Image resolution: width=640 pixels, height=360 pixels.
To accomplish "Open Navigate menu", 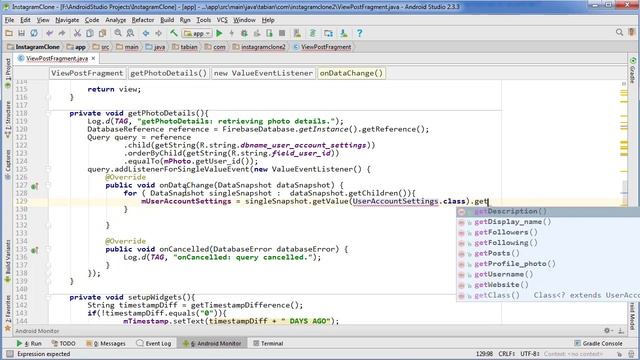I will pos(67,20).
